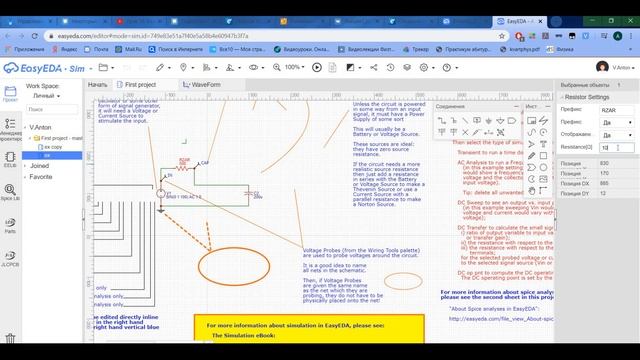Select the Text drawing tool

click(543, 144)
